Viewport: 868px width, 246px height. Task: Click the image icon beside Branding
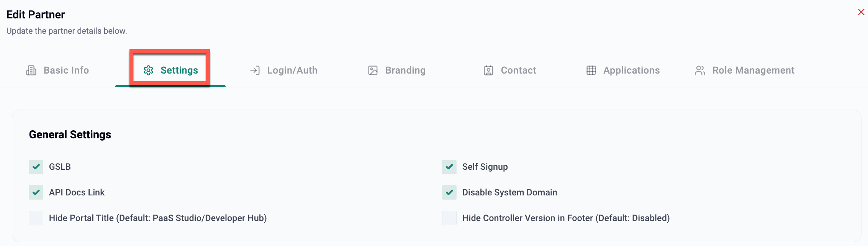pos(373,71)
